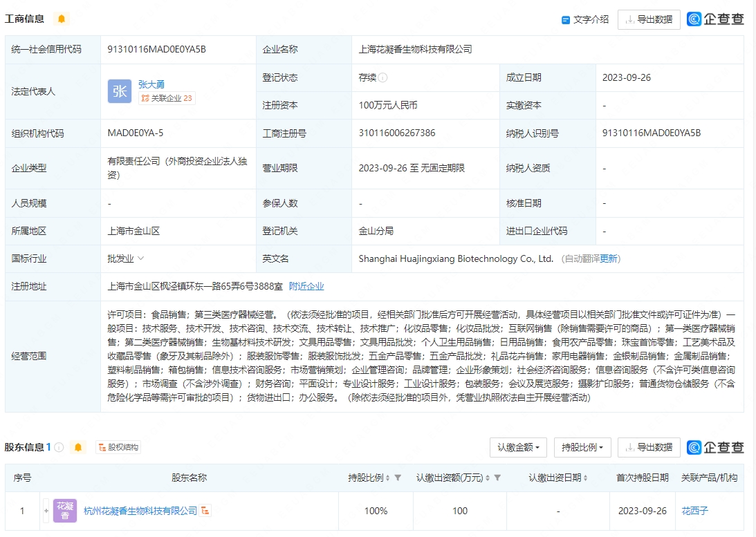The width and height of the screenshot is (756, 537).
Task: Select first holding date 2023-09-26 in shareholder row
Action: pos(642,511)
